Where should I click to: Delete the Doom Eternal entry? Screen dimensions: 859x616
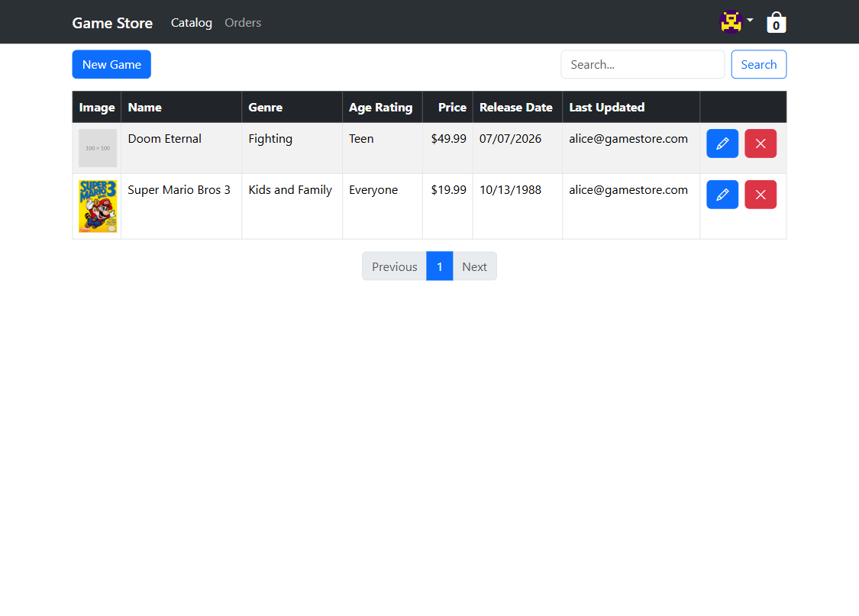tap(761, 144)
